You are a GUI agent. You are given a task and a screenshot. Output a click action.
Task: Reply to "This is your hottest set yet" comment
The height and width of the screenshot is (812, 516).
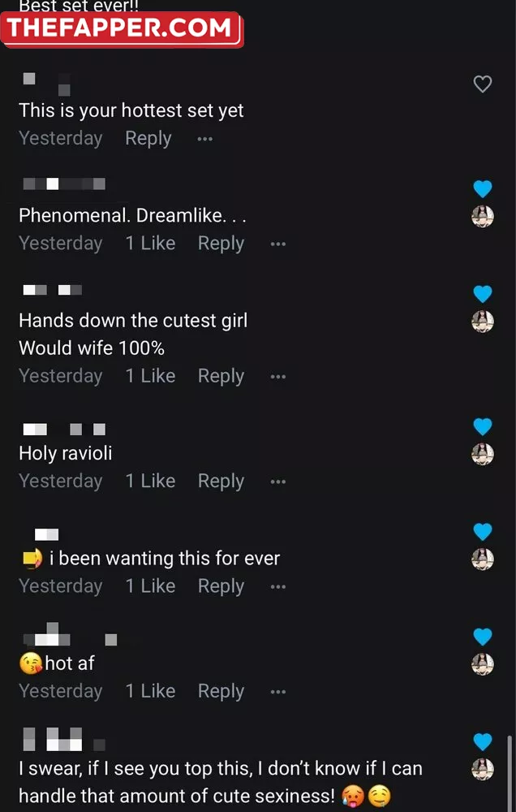pyautogui.click(x=148, y=139)
